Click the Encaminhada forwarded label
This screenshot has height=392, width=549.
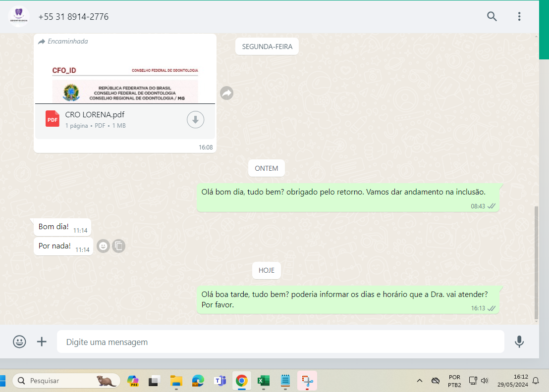(63, 41)
